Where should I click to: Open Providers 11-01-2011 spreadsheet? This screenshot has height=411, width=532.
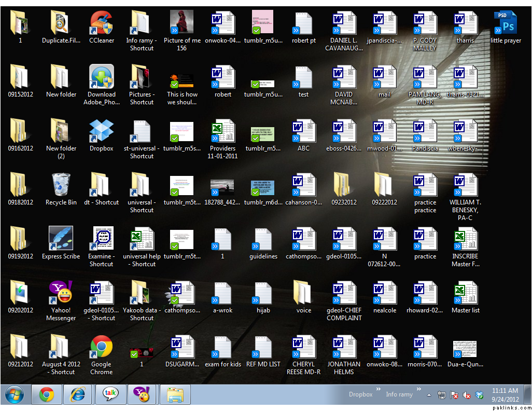click(x=222, y=132)
